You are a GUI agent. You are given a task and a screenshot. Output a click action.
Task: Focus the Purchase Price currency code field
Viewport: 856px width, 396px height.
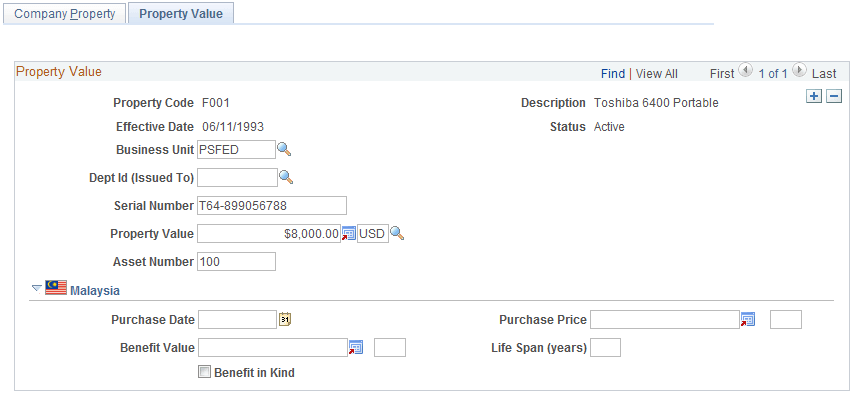point(786,320)
